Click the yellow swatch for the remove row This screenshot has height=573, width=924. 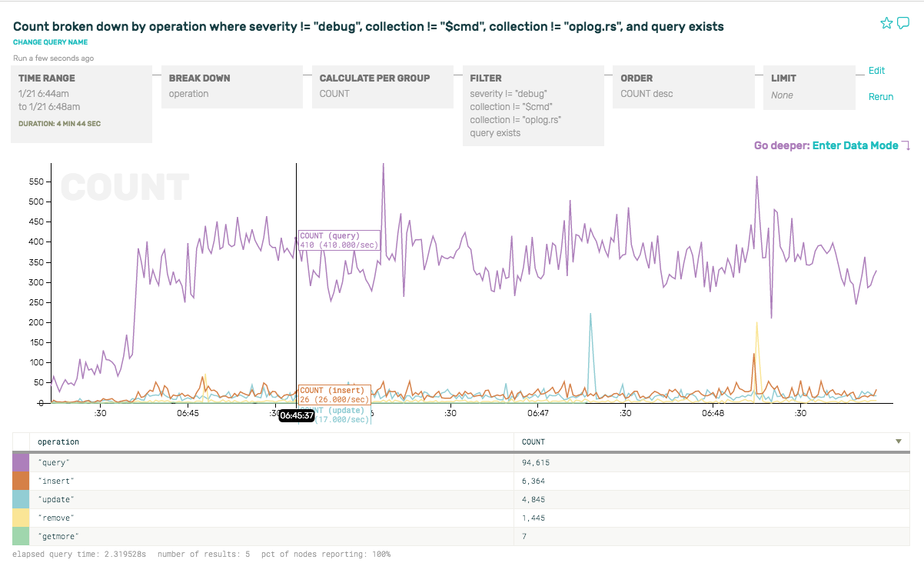point(21,518)
